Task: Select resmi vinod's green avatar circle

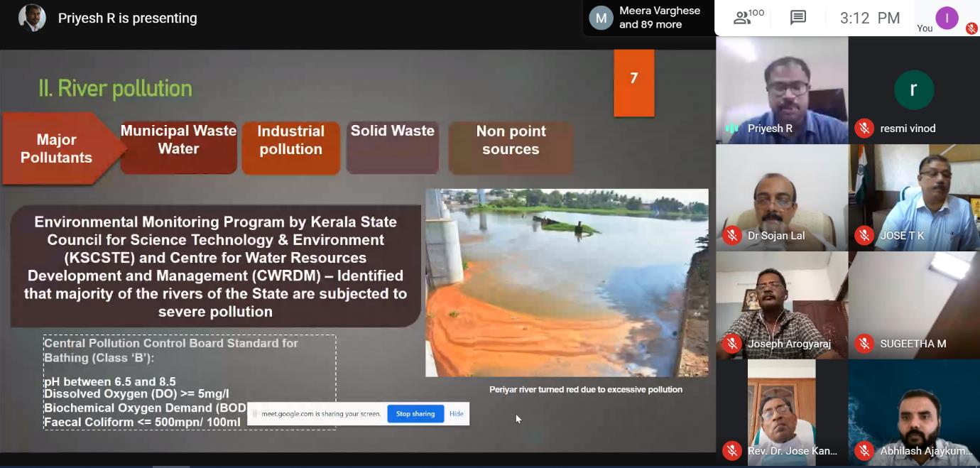Action: click(914, 89)
